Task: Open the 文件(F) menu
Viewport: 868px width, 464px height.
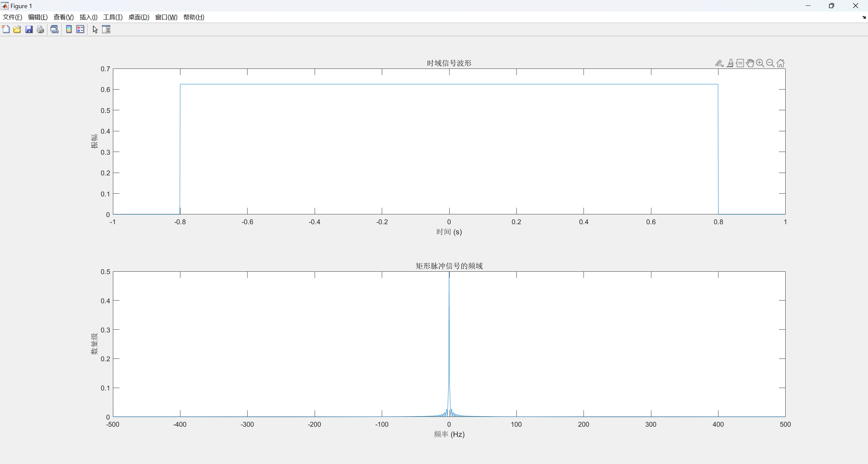Action: [13, 17]
